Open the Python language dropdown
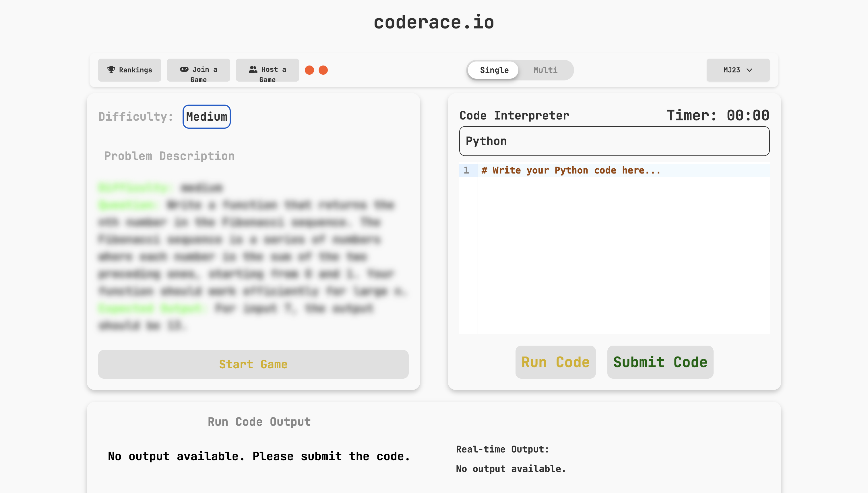868x493 pixels. click(x=614, y=141)
